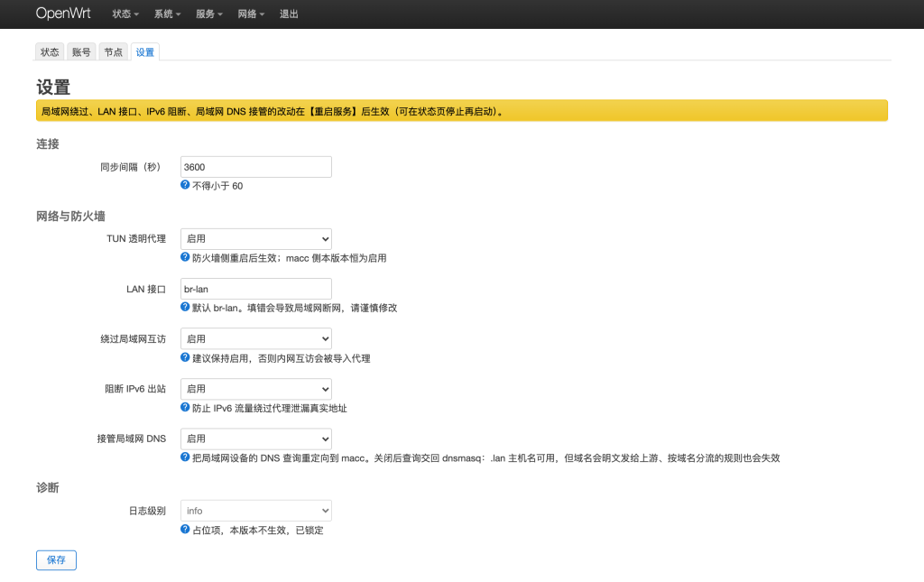Viewport: 924px width, 582px height.
Task: Click the 保存 button
Action: coord(56,560)
